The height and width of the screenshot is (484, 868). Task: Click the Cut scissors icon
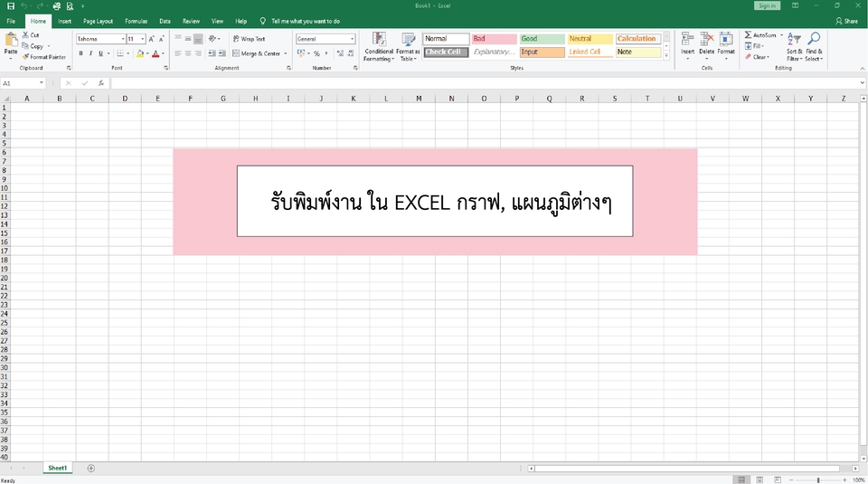[25, 35]
